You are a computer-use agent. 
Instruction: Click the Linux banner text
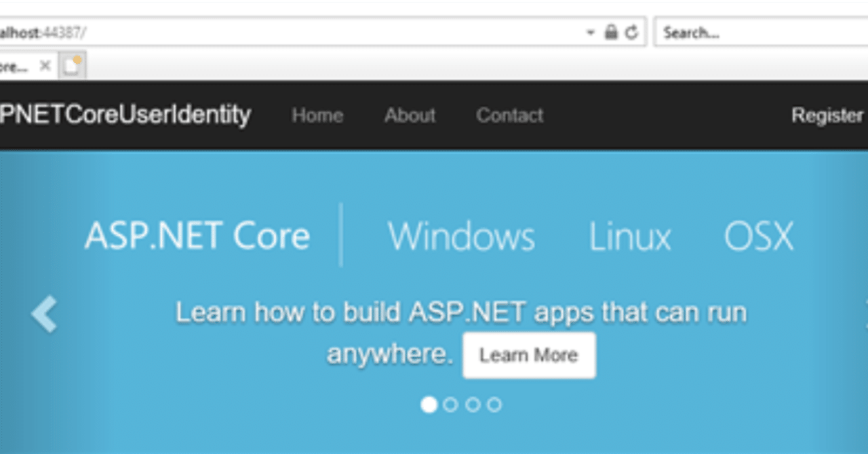[x=630, y=236]
